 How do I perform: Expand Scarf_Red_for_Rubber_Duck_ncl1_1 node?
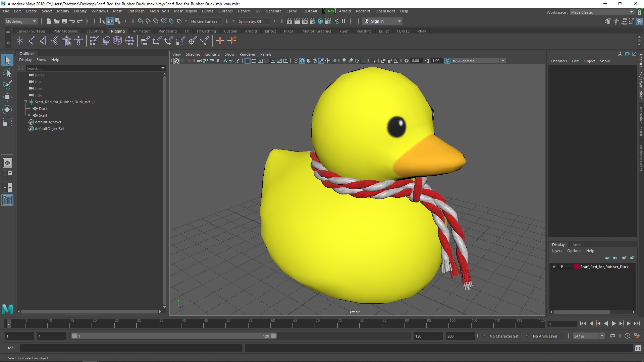[x=25, y=102]
